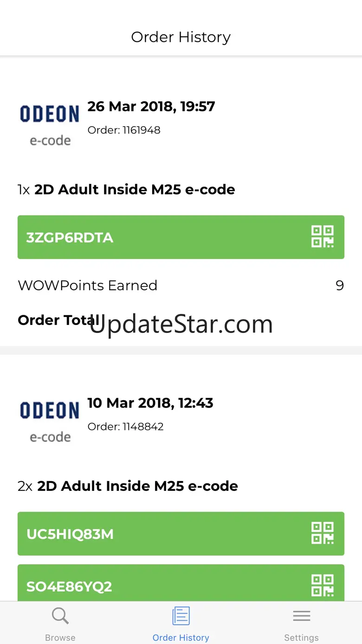This screenshot has width=362, height=644.
Task: Tap the Browse magnifier icon
Action: [60, 616]
